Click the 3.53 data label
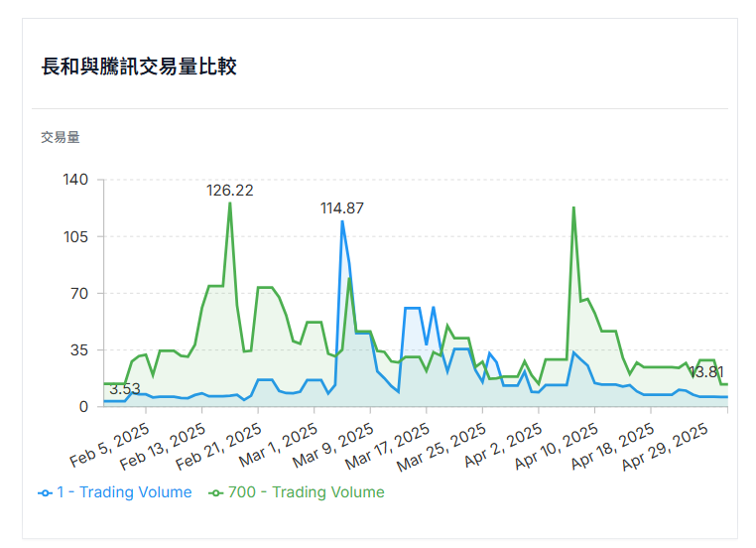The image size is (756, 548). pos(125,389)
